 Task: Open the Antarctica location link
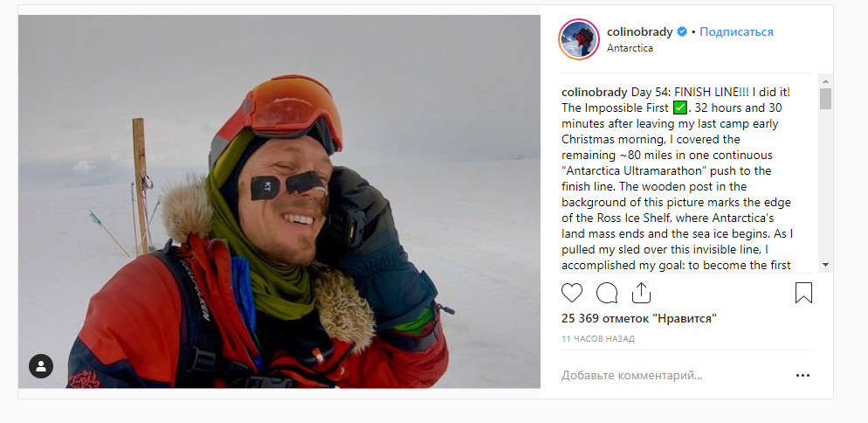[x=630, y=48]
